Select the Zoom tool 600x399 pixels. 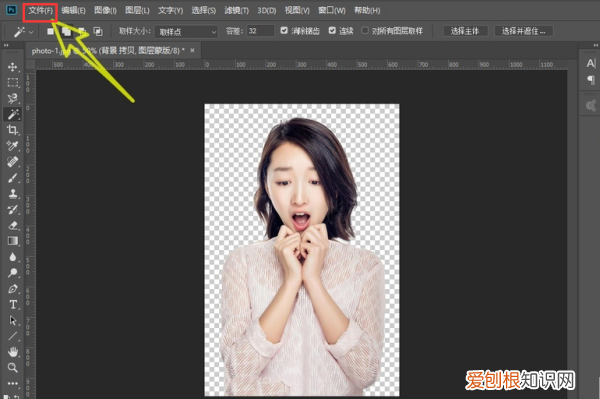point(13,368)
